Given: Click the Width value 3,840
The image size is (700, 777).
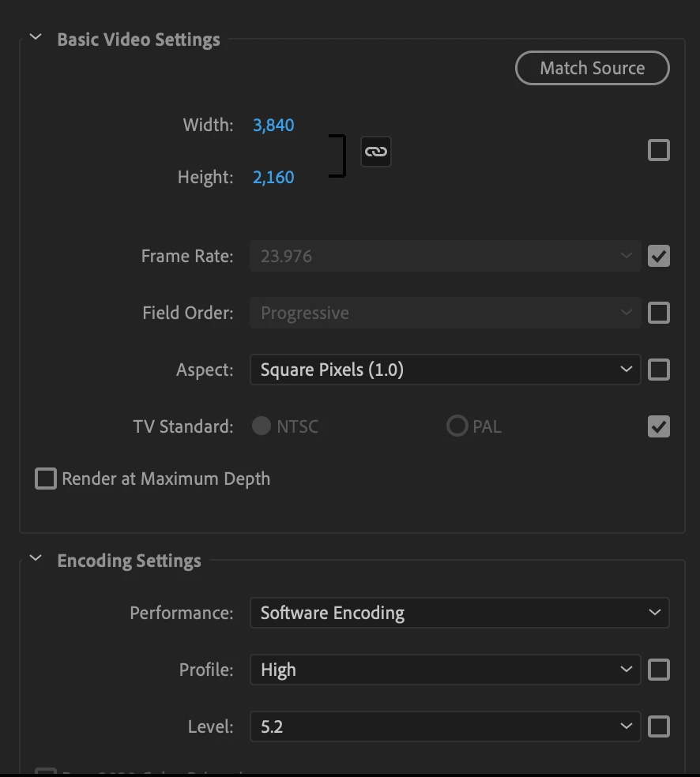Looking at the screenshot, I should click(x=273, y=125).
